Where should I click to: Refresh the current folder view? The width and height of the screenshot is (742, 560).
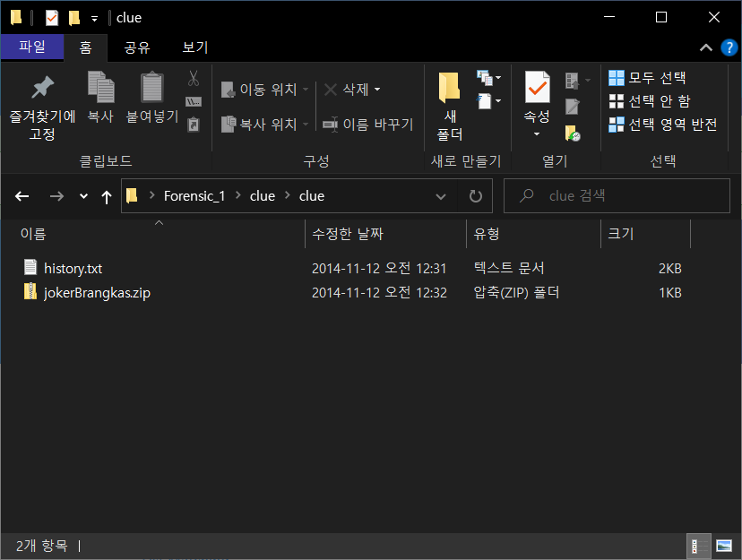pos(476,196)
